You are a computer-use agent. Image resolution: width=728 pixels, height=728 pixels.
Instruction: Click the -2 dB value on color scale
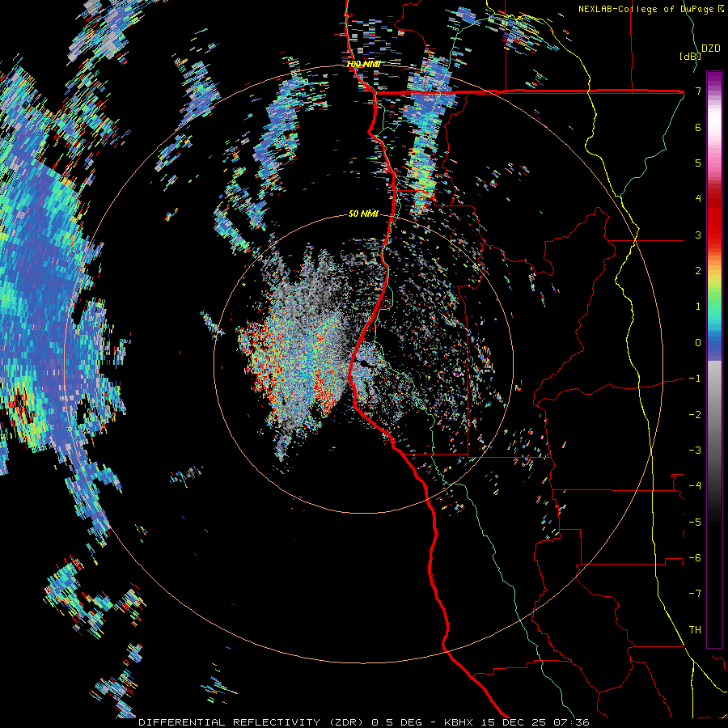[x=695, y=415]
